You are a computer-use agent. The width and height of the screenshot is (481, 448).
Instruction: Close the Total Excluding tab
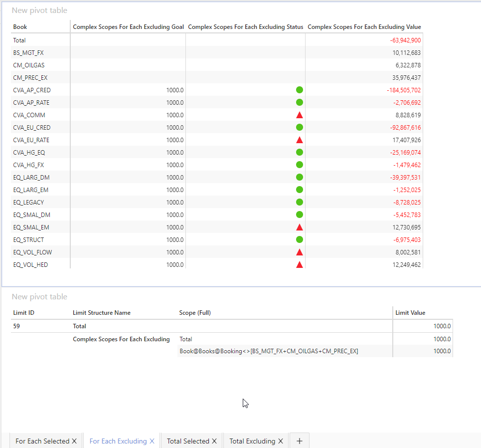pyautogui.click(x=280, y=441)
